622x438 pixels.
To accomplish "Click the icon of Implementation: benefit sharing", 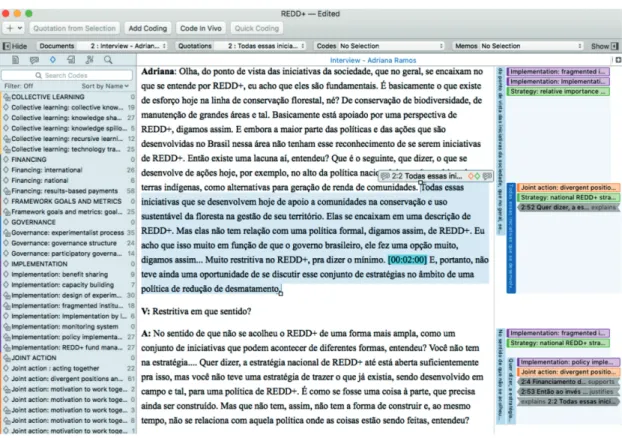I will tap(6, 274).
